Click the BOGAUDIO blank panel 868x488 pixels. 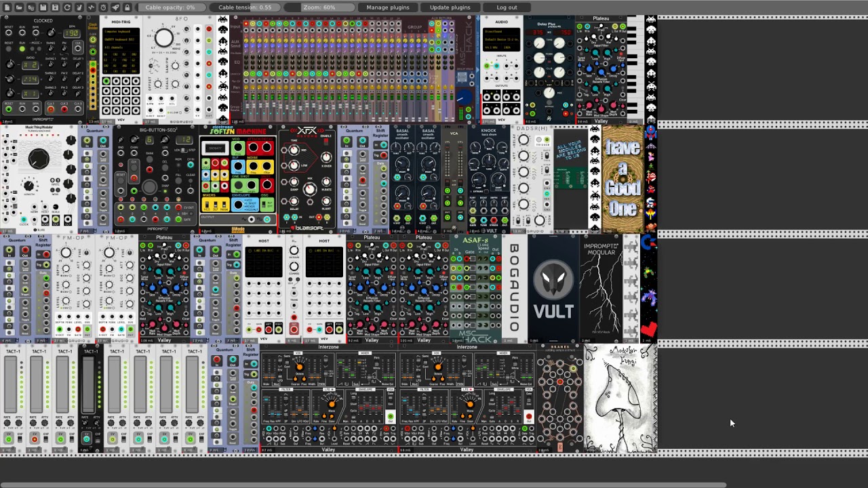click(x=513, y=288)
